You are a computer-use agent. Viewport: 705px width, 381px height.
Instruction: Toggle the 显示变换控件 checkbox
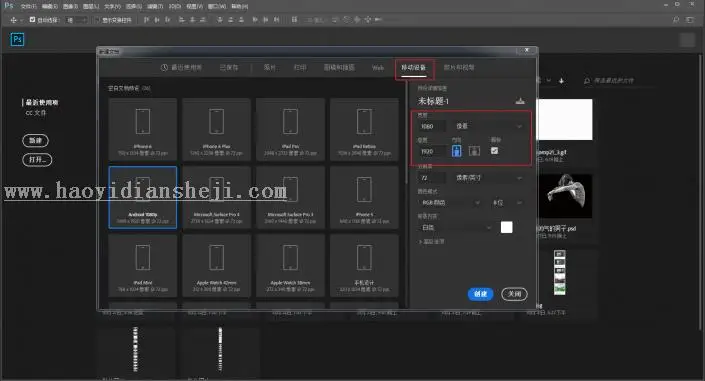pos(96,20)
